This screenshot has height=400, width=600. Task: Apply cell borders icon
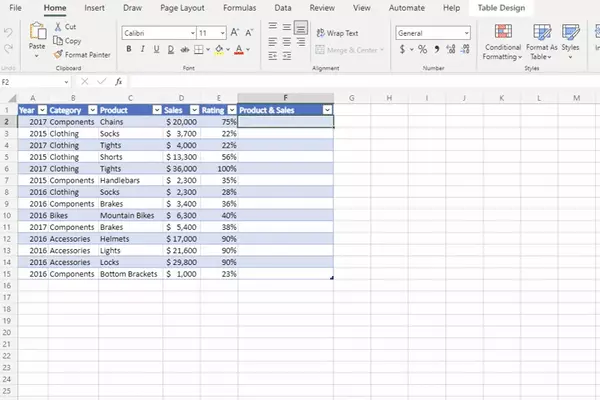click(199, 49)
